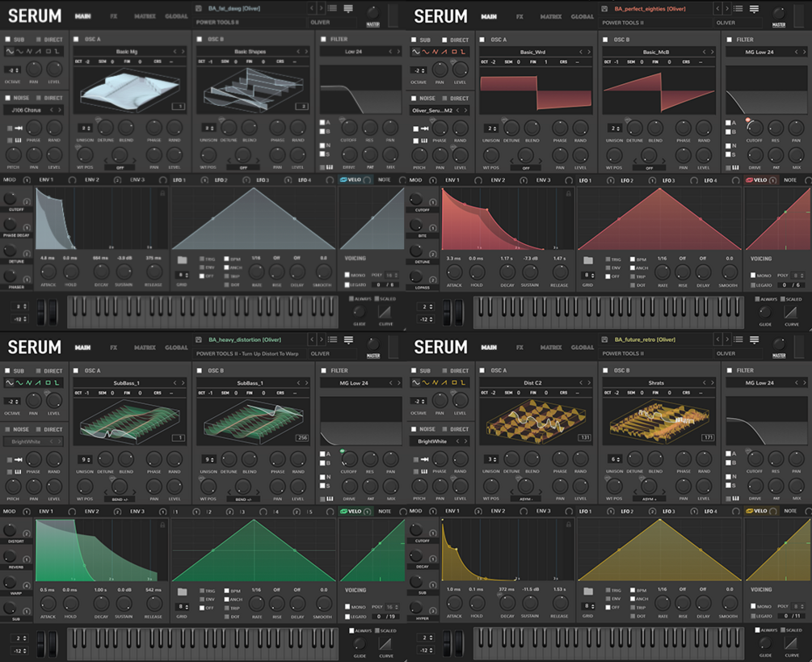Click the portamento Curve icon in BA_fat_dawg

[385, 312]
